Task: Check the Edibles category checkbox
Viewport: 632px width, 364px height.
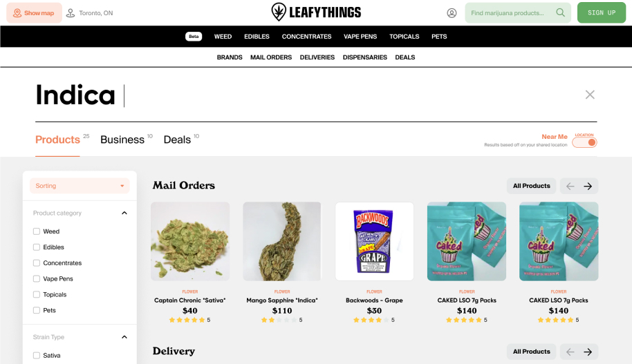Action: 36,247
